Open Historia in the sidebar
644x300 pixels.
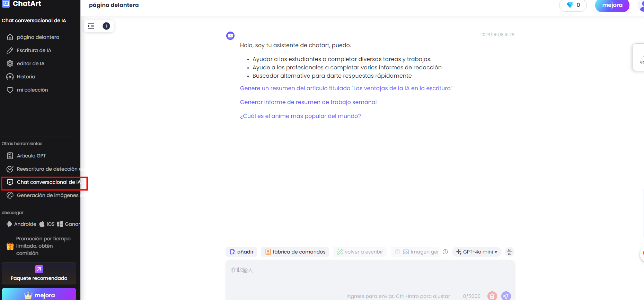coord(21,77)
